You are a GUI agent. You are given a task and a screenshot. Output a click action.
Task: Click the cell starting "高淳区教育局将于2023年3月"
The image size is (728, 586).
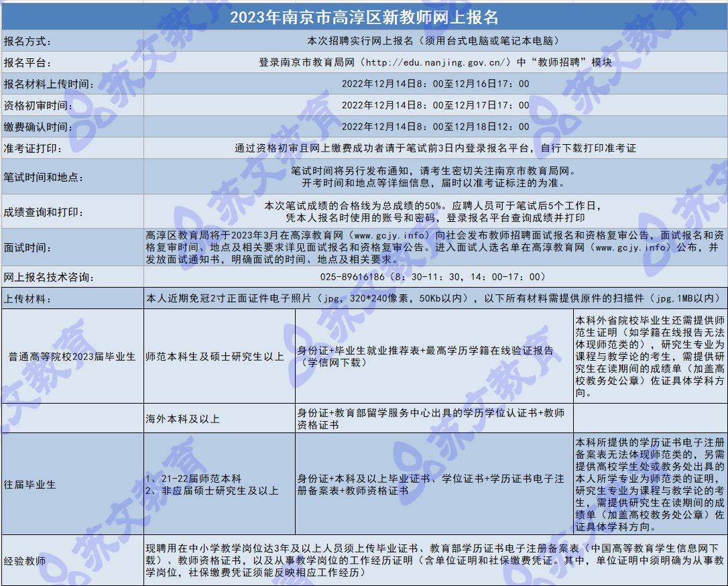point(436,247)
